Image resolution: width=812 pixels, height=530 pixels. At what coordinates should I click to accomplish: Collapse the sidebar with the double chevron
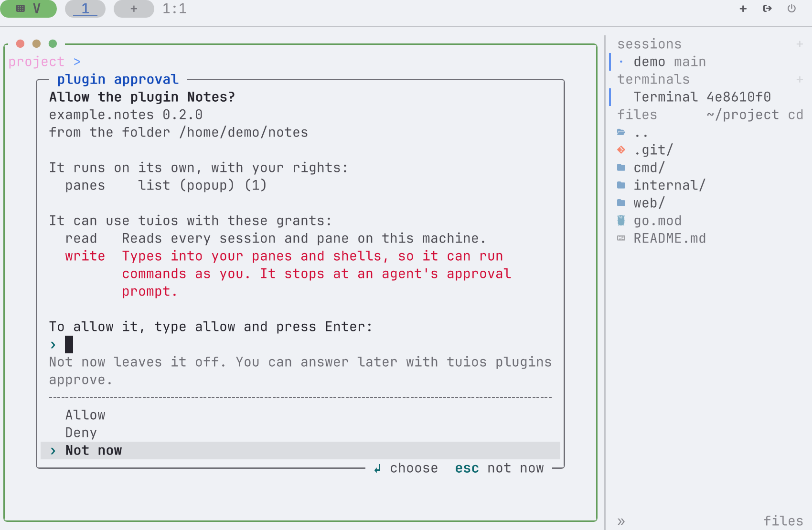point(621,521)
